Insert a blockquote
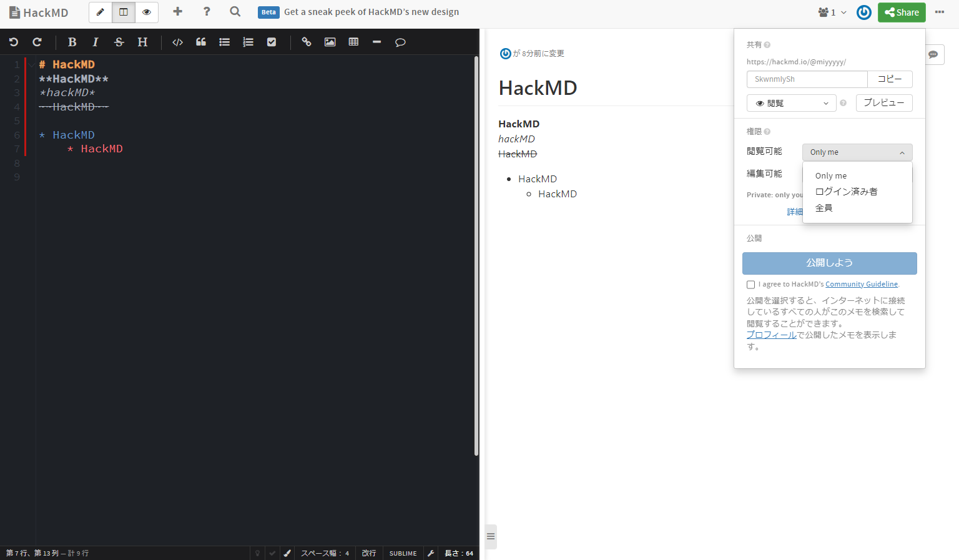Image resolution: width=959 pixels, height=560 pixels. pyautogui.click(x=200, y=42)
